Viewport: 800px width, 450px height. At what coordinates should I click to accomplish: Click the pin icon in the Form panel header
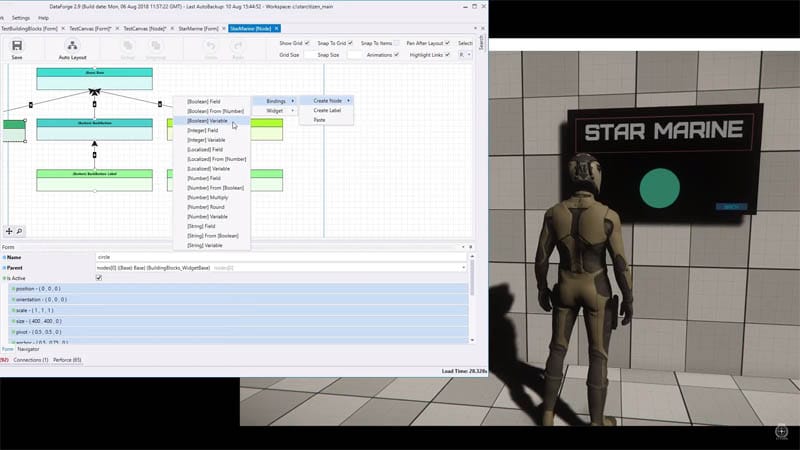click(470, 247)
